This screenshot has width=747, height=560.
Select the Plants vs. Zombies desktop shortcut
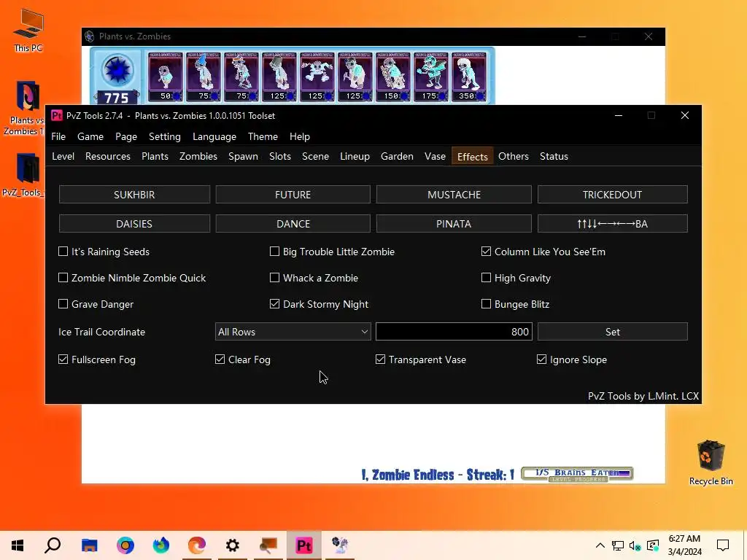pos(26,108)
